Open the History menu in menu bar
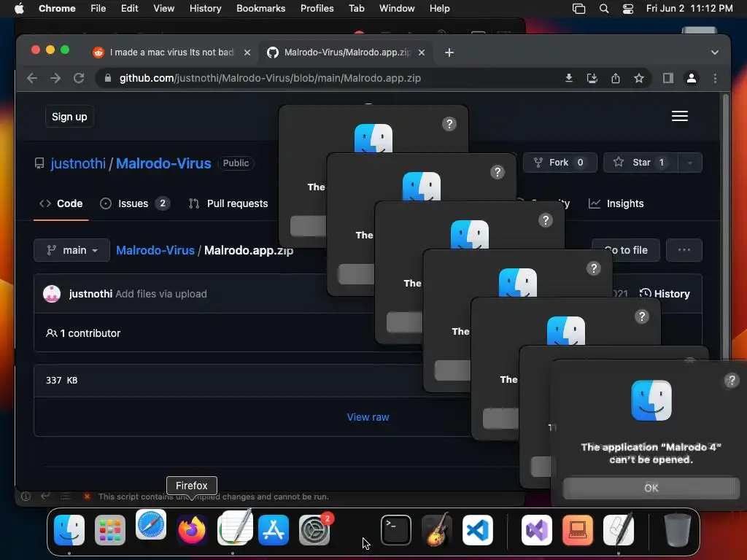Image resolution: width=747 pixels, height=560 pixels. (205, 8)
